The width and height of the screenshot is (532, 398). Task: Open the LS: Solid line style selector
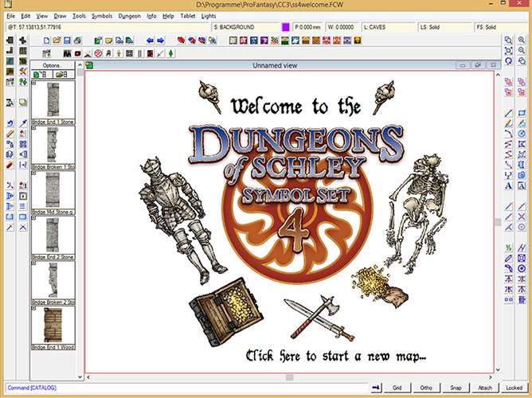[445, 27]
